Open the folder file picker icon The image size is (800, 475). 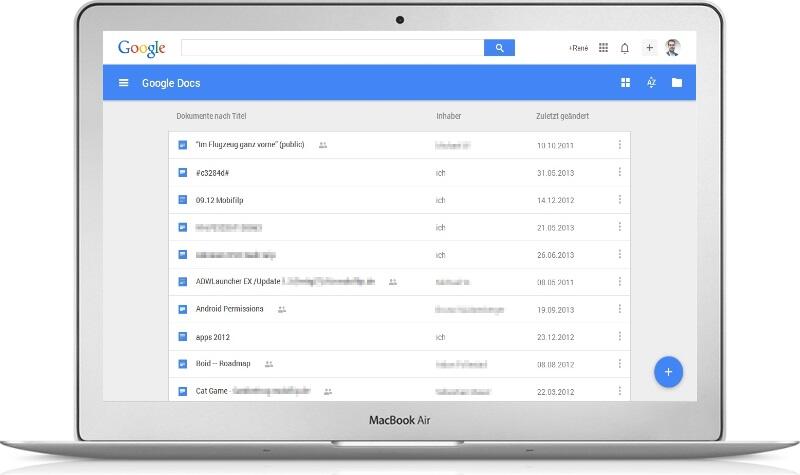tap(677, 83)
